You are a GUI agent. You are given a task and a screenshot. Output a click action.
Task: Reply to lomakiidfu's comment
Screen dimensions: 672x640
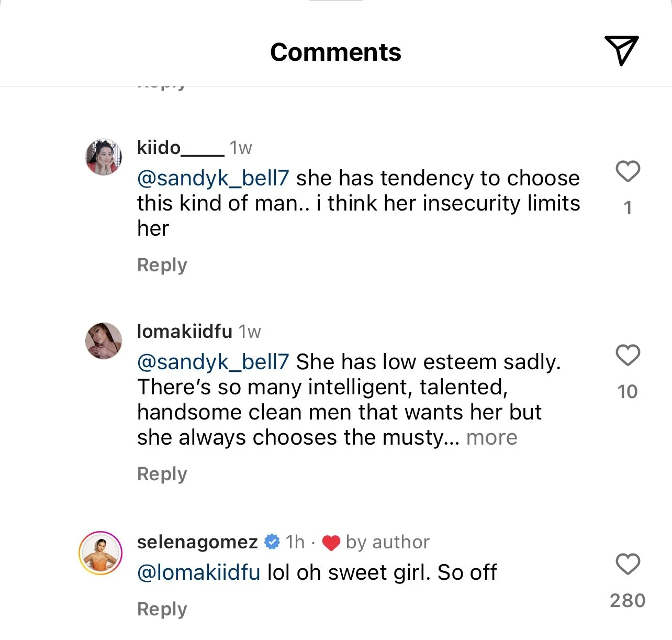click(162, 474)
